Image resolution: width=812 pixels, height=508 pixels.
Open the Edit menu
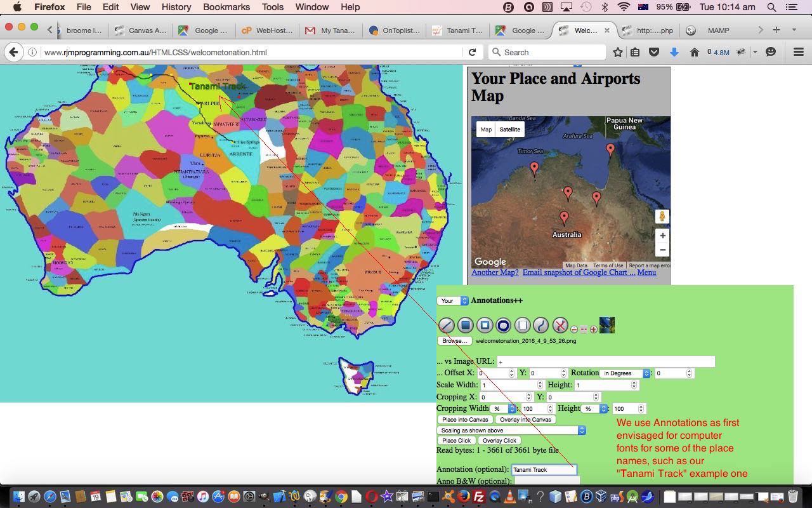point(110,7)
